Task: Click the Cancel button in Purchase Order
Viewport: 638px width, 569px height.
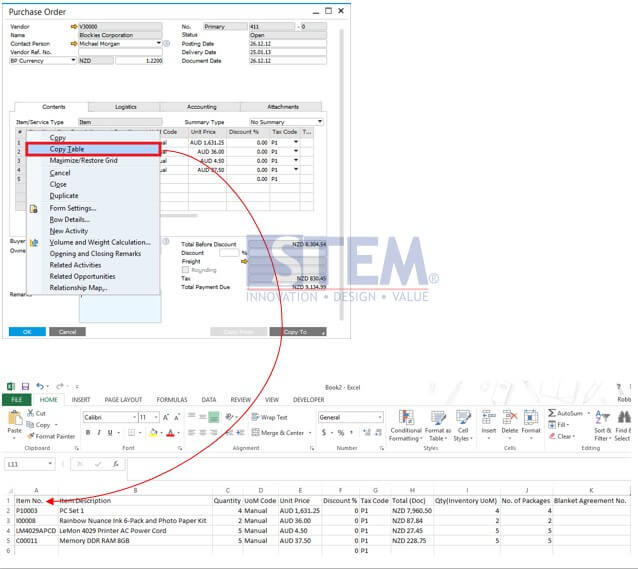Action: (x=68, y=332)
